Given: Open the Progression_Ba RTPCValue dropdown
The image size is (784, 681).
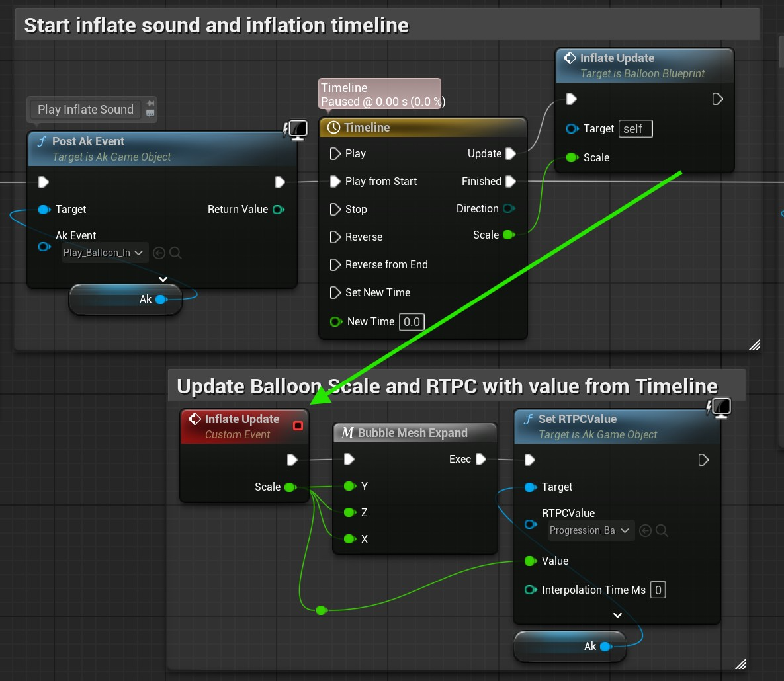Looking at the screenshot, I should [591, 530].
